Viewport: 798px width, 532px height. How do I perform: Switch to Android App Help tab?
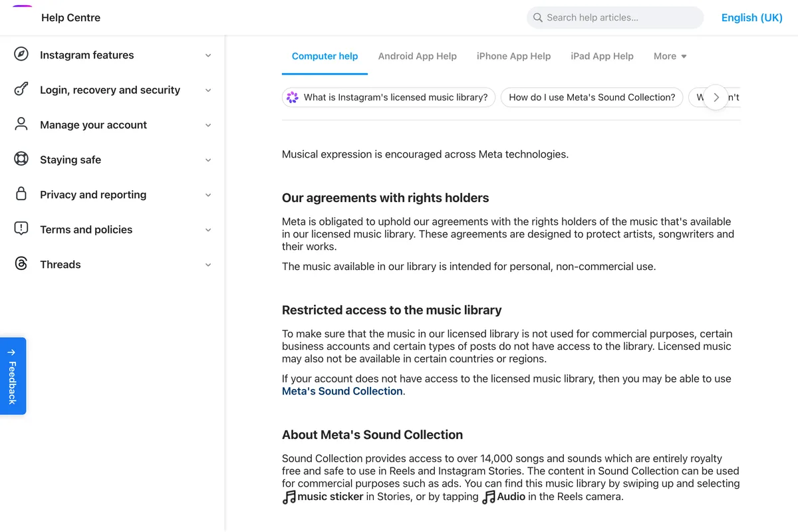tap(418, 56)
